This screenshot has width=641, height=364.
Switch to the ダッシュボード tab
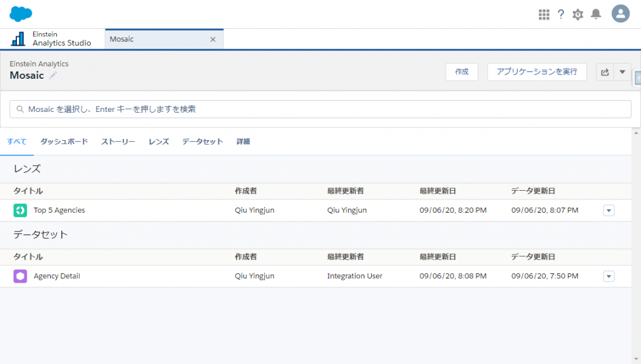click(x=64, y=141)
